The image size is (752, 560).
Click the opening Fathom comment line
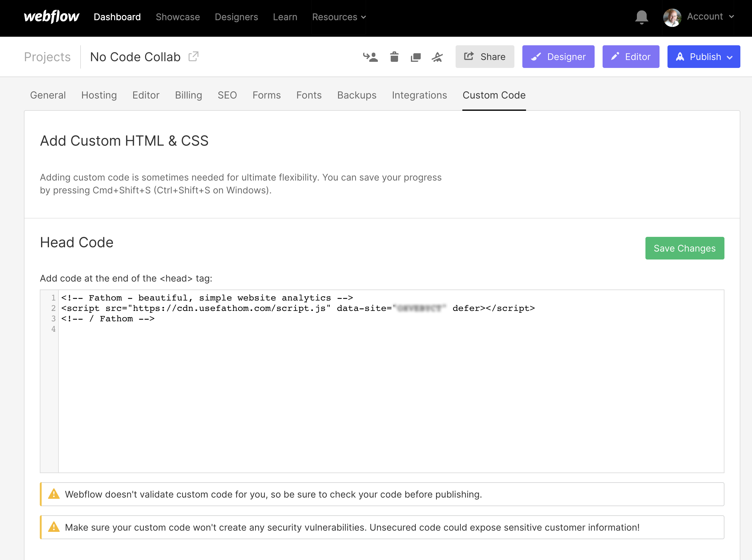[207, 298]
